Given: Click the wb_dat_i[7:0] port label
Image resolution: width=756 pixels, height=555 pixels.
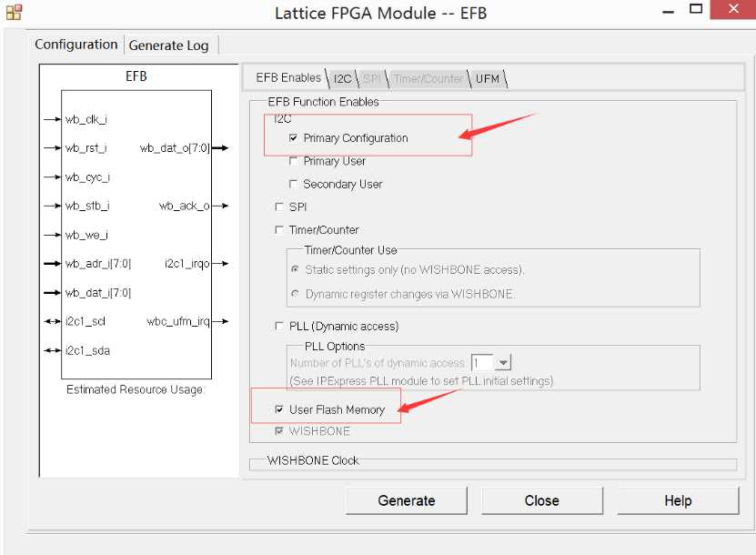Looking at the screenshot, I should pos(98,293).
